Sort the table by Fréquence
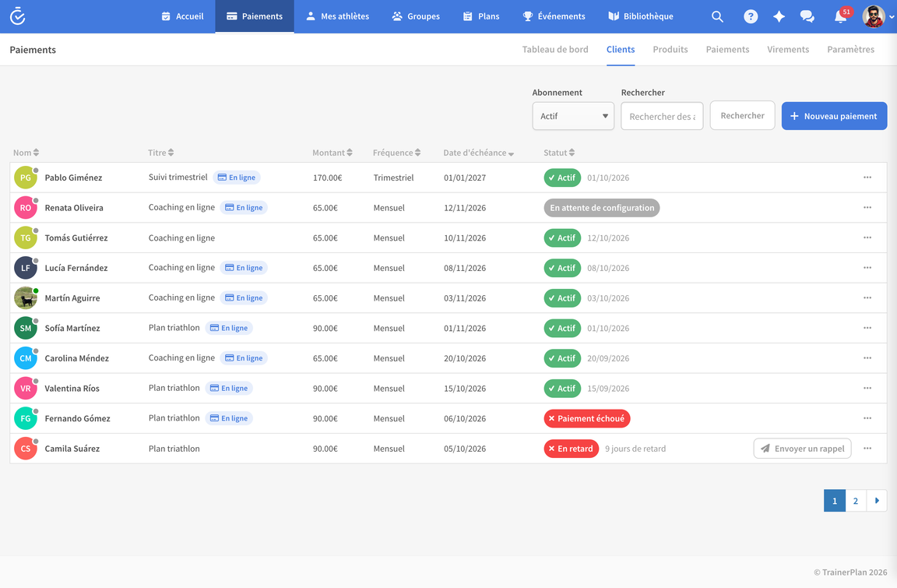 click(x=396, y=153)
